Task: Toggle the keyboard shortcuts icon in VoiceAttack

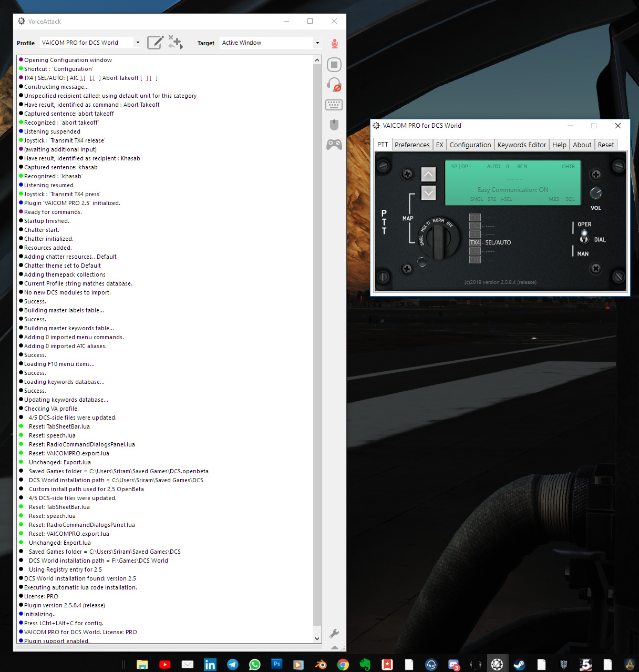Action: pyautogui.click(x=334, y=105)
